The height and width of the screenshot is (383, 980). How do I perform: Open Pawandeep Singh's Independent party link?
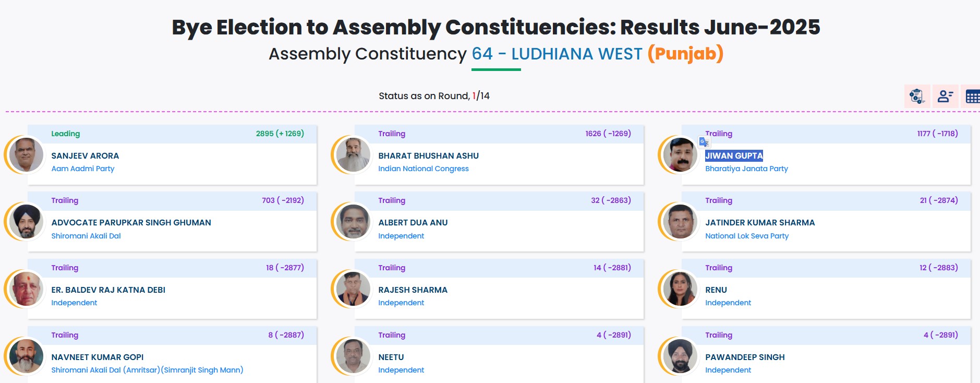point(728,369)
